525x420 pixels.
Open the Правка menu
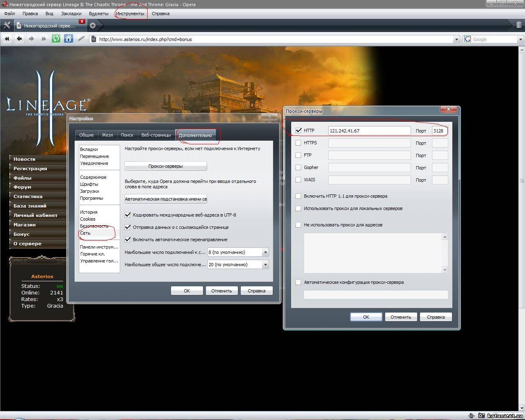pos(30,14)
